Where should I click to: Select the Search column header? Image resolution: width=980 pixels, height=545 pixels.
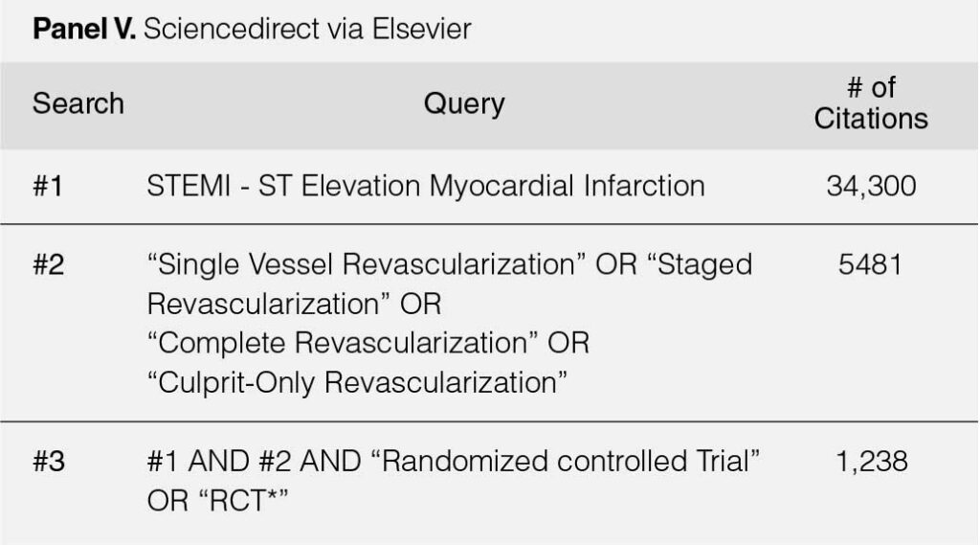(x=78, y=103)
